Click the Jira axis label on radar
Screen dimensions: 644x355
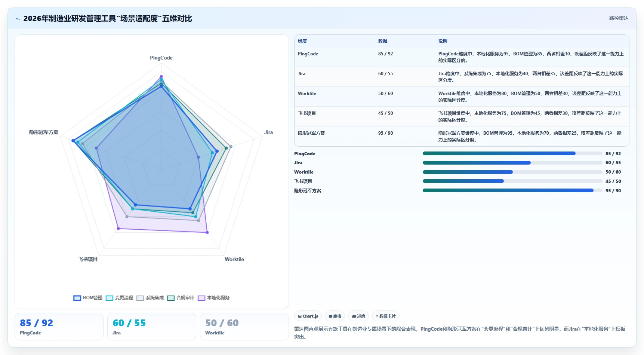coord(268,132)
